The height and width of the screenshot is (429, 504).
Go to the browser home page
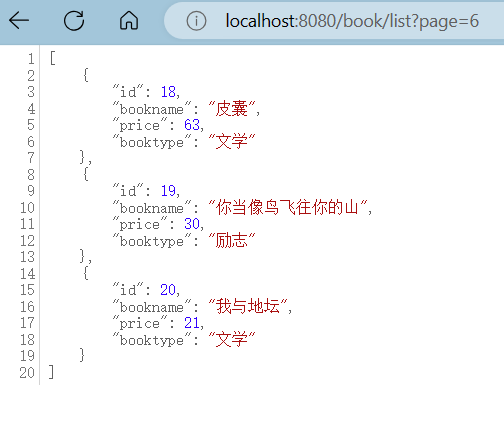(x=129, y=21)
